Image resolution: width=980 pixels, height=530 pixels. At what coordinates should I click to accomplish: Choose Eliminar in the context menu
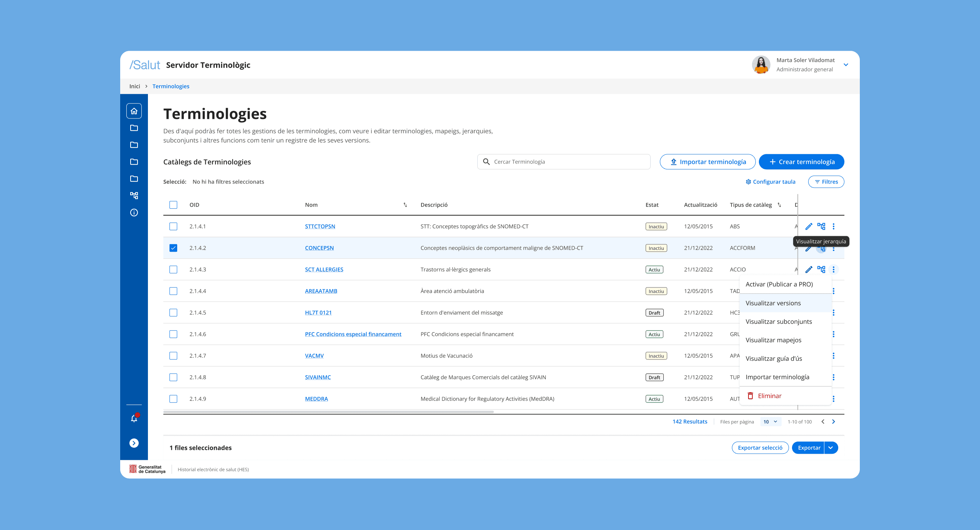point(769,396)
